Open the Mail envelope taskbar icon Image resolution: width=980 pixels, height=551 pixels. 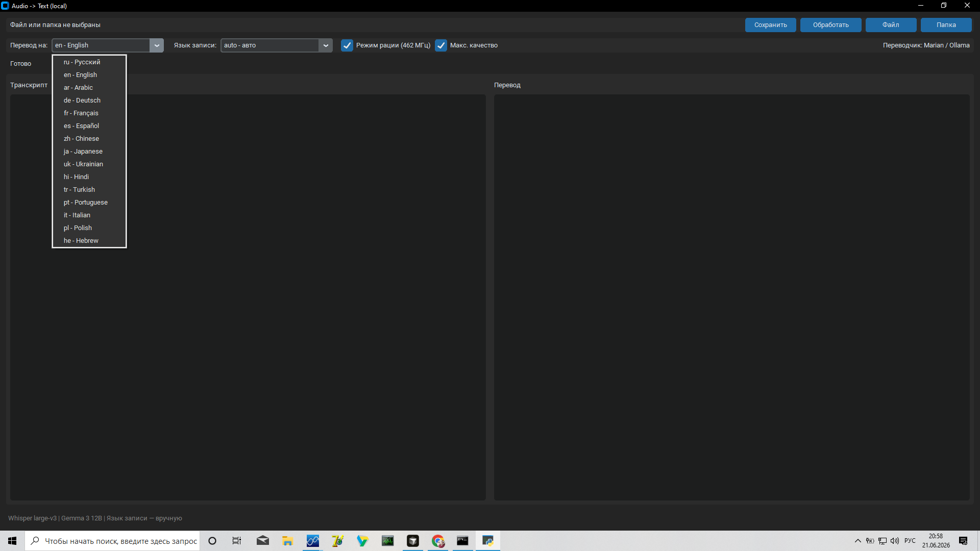pyautogui.click(x=263, y=541)
